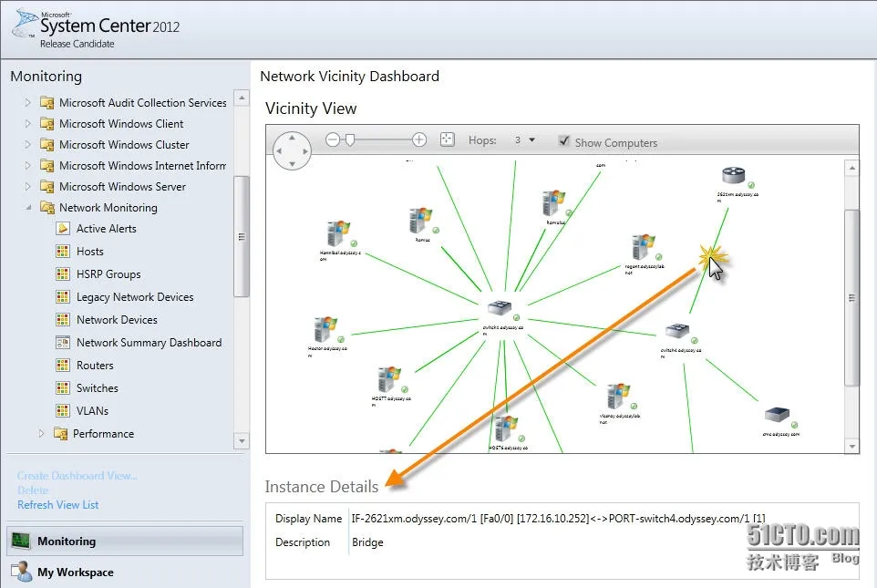Expand Microsoft Windows Client folder
The image size is (877, 588).
(27, 123)
